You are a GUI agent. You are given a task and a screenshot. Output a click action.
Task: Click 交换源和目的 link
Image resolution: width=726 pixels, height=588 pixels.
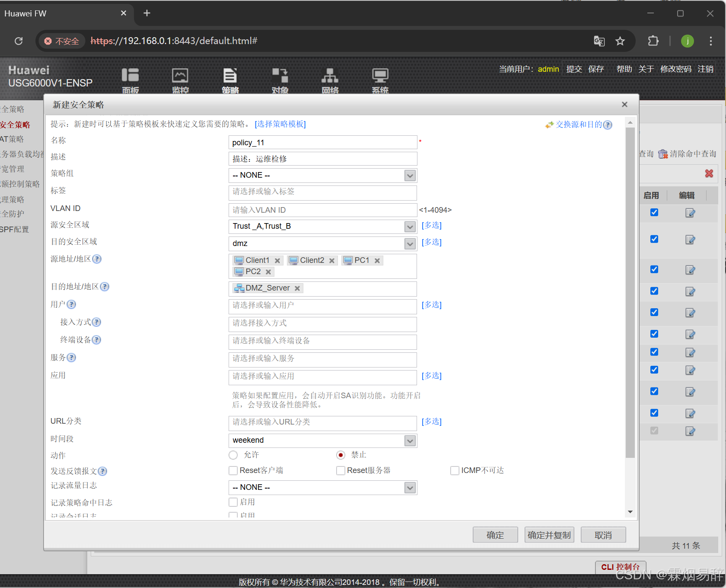click(x=579, y=125)
